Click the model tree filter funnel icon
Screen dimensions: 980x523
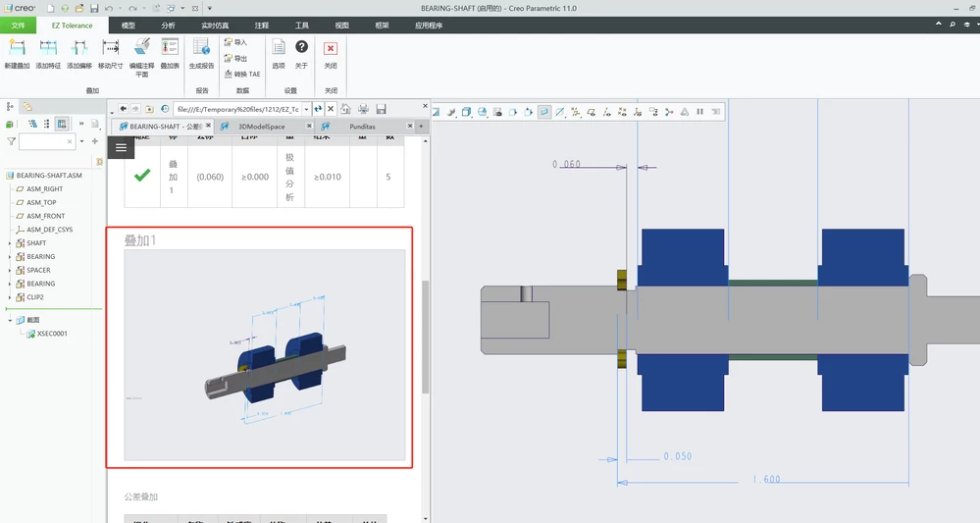(x=11, y=142)
